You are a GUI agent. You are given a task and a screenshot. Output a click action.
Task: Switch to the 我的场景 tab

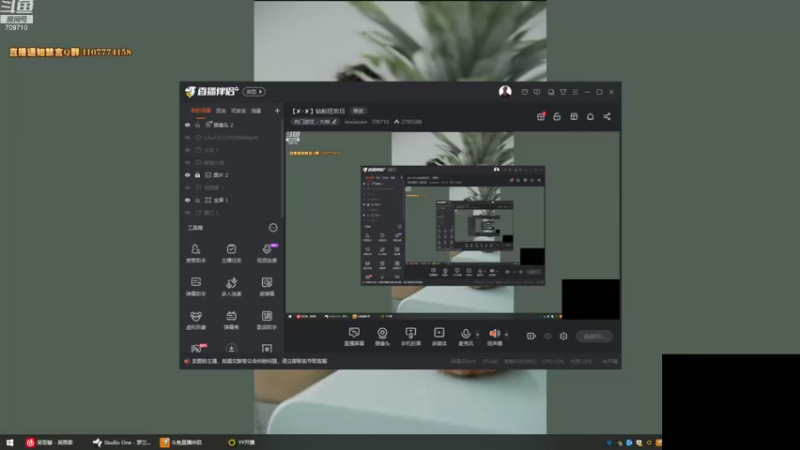(201, 111)
